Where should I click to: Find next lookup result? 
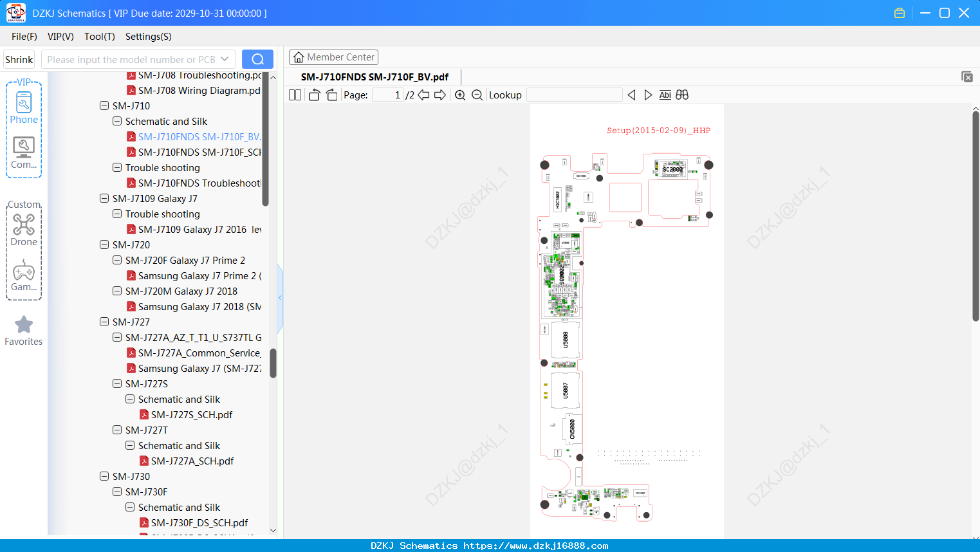(648, 95)
